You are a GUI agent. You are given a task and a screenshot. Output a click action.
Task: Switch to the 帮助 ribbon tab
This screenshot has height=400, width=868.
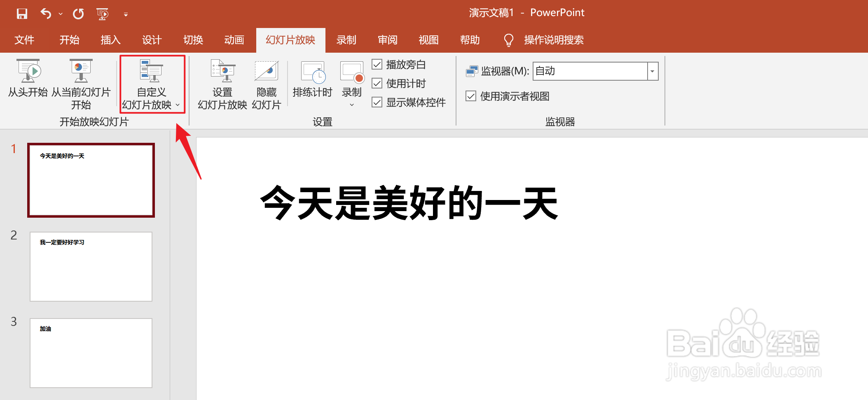[470, 40]
